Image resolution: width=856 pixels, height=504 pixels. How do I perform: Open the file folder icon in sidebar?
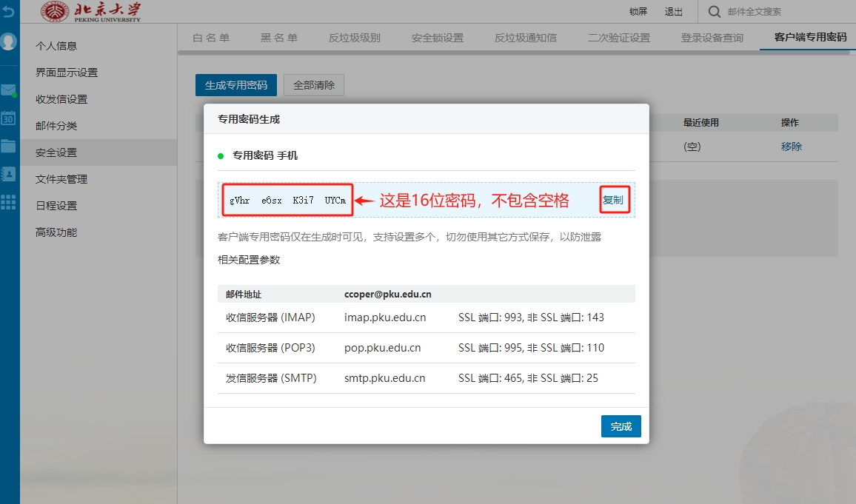click(9, 146)
